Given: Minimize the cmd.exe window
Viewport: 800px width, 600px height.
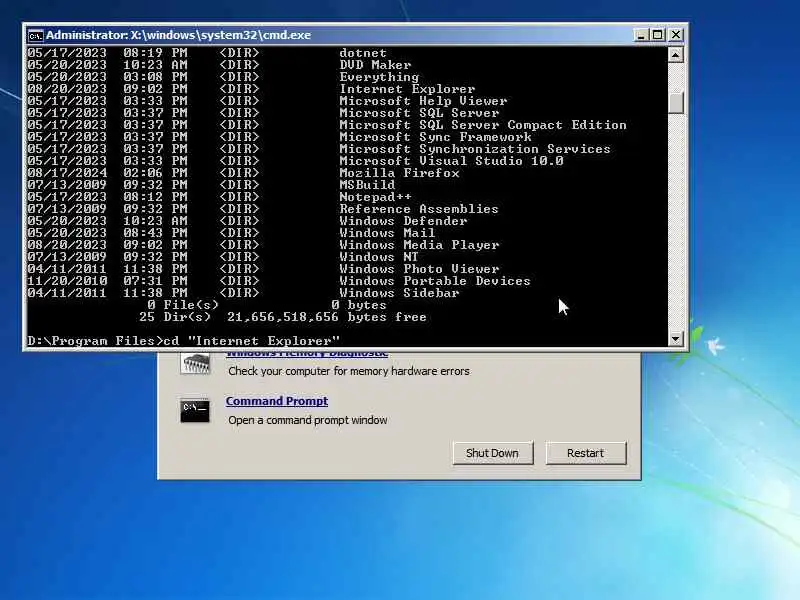Looking at the screenshot, I should click(x=641, y=35).
